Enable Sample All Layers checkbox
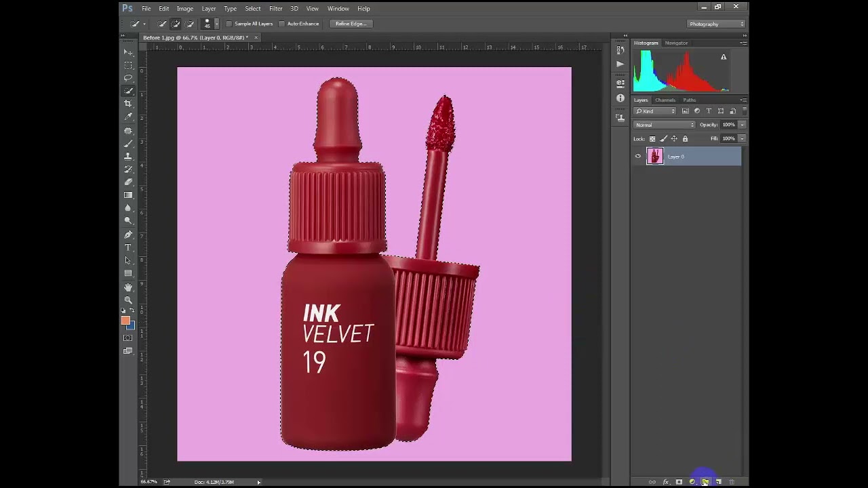Image resolution: width=868 pixels, height=488 pixels. tap(229, 24)
